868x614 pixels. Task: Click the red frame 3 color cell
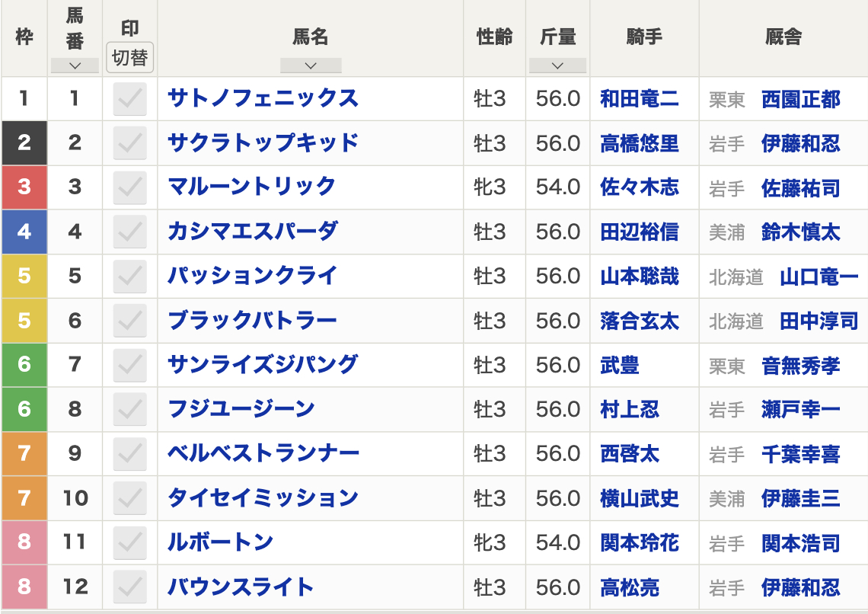coord(24,187)
